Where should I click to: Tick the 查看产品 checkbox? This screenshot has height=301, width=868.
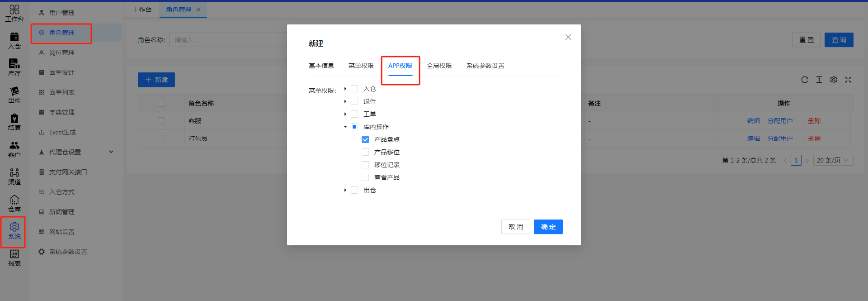coord(365,177)
